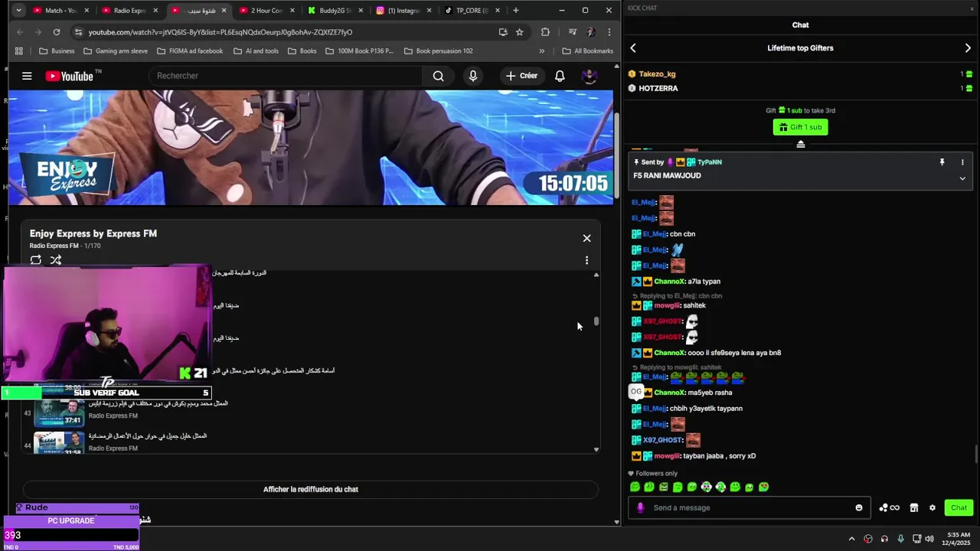Open the Créer menu on YouTube

point(521,76)
